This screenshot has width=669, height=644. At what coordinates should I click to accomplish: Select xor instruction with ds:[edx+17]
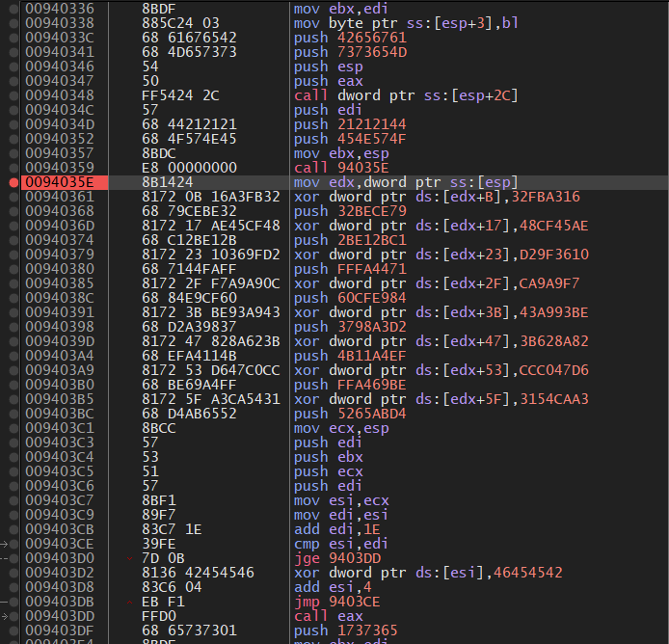(441, 226)
